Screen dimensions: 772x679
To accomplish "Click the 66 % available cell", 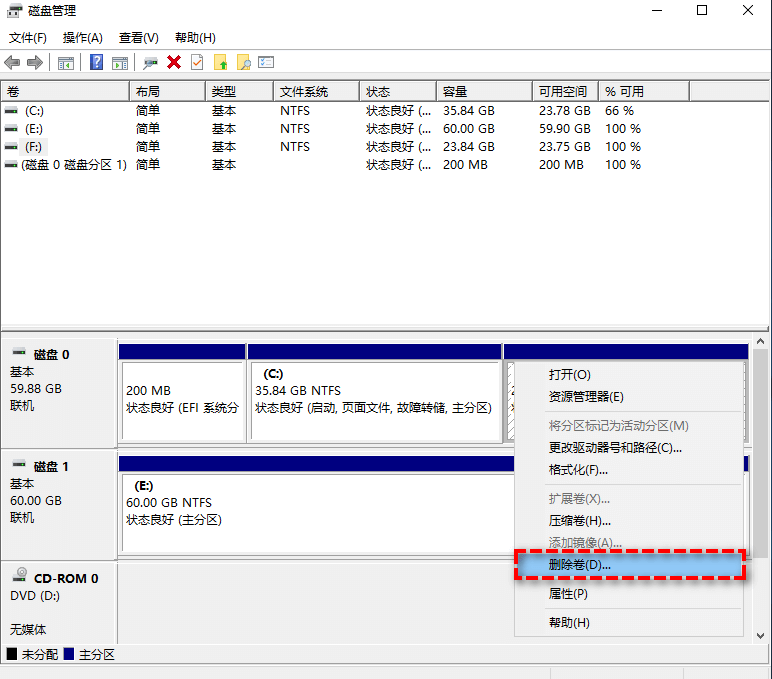I will pyautogui.click(x=619, y=111).
